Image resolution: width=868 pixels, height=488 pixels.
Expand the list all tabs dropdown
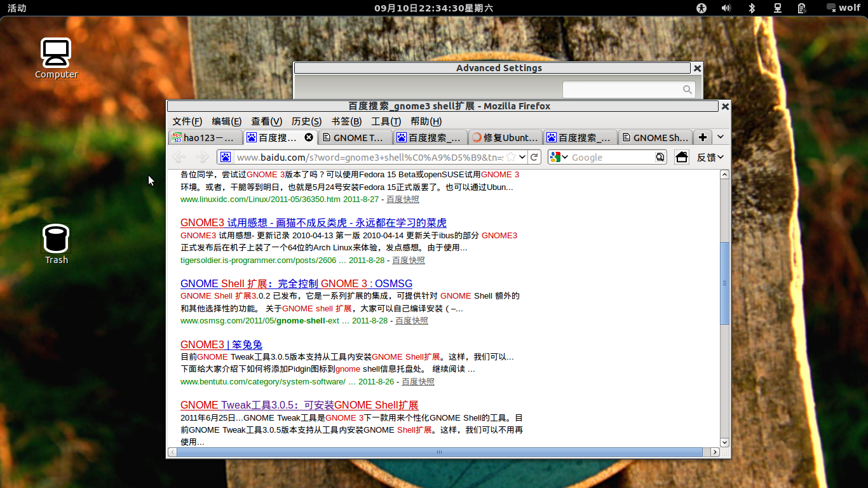click(x=721, y=137)
